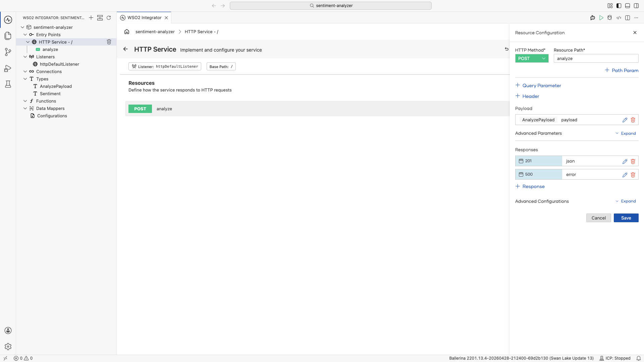This screenshot has width=644, height=362.
Task: Add a Query Parameter
Action: click(538, 85)
